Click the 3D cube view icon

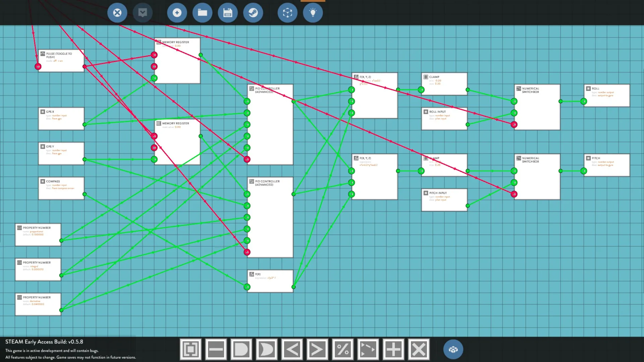[x=287, y=13]
